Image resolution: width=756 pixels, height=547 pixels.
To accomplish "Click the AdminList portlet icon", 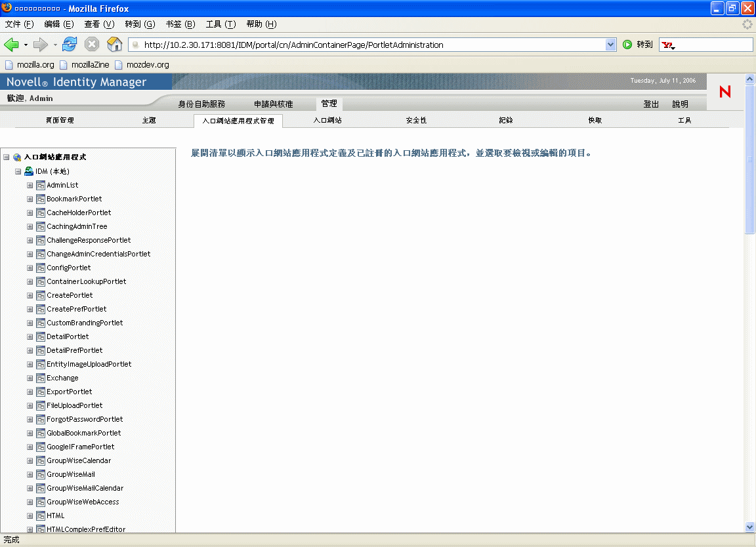I will coord(41,185).
